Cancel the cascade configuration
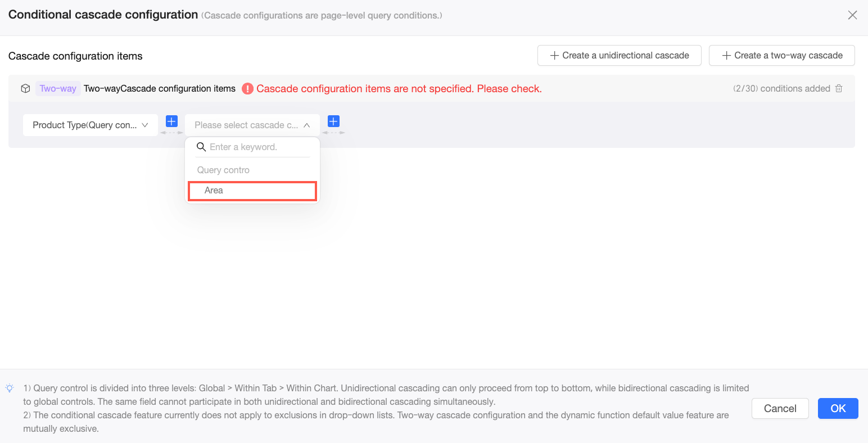Image resolution: width=868 pixels, height=443 pixels. coord(780,408)
